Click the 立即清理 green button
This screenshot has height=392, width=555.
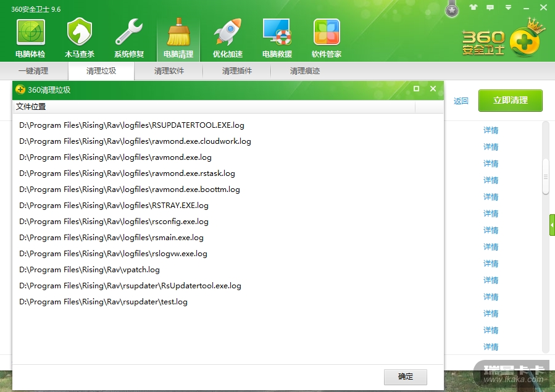coord(511,101)
